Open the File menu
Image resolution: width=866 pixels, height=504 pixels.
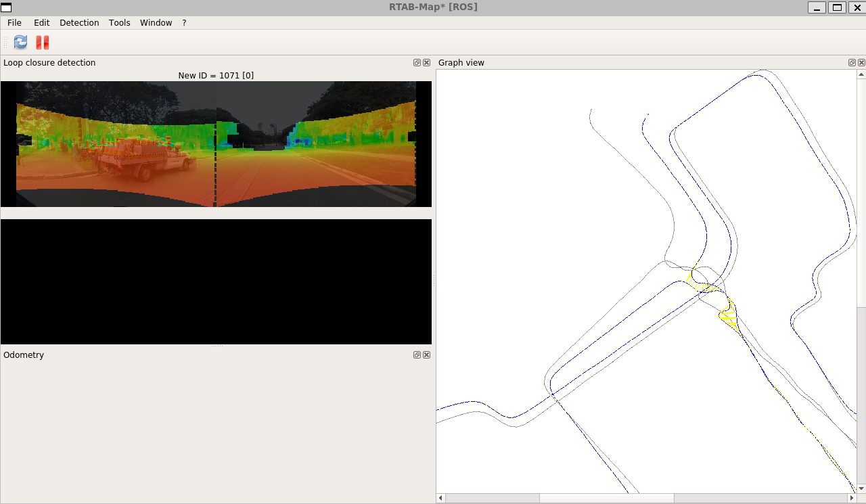coord(14,23)
